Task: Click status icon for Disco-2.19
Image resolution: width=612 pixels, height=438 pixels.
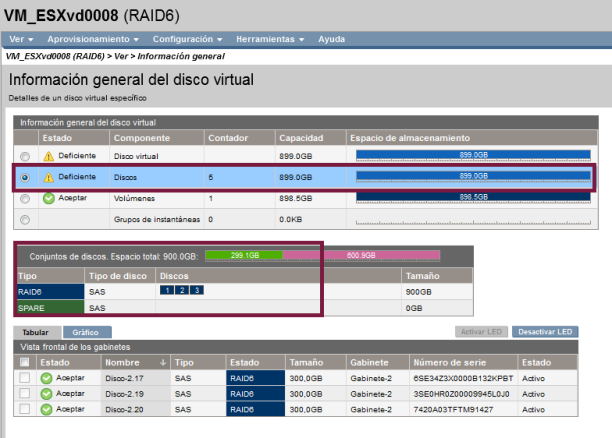Action: (x=47, y=394)
